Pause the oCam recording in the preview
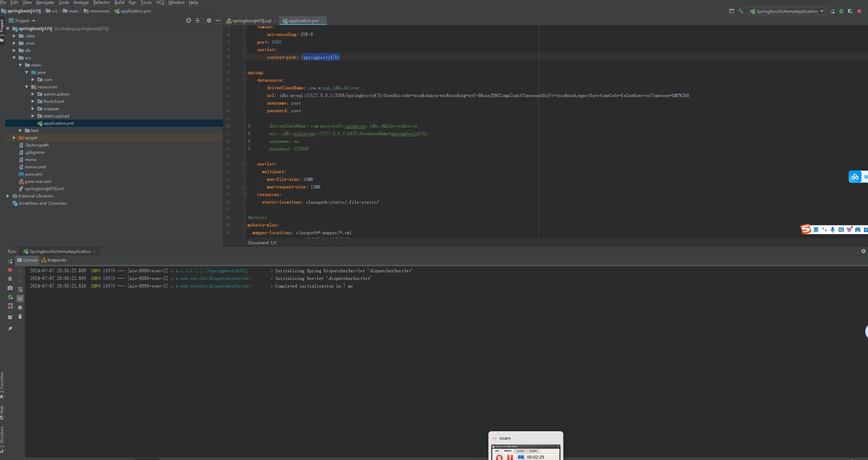Viewport: 868px width, 460px height. [x=510, y=457]
